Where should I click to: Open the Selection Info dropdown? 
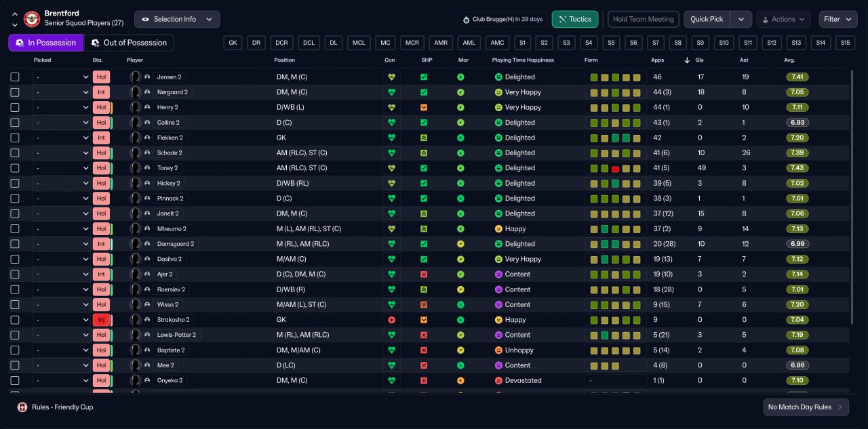click(177, 19)
